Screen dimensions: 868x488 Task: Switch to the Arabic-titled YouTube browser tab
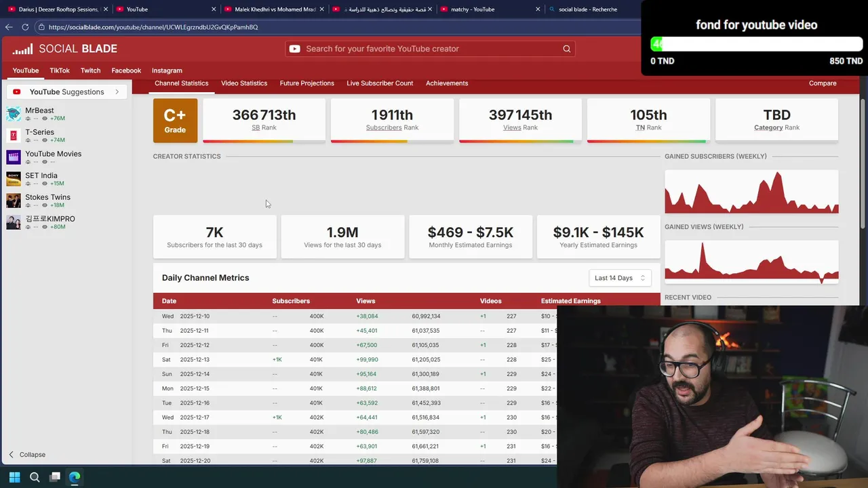(383, 9)
